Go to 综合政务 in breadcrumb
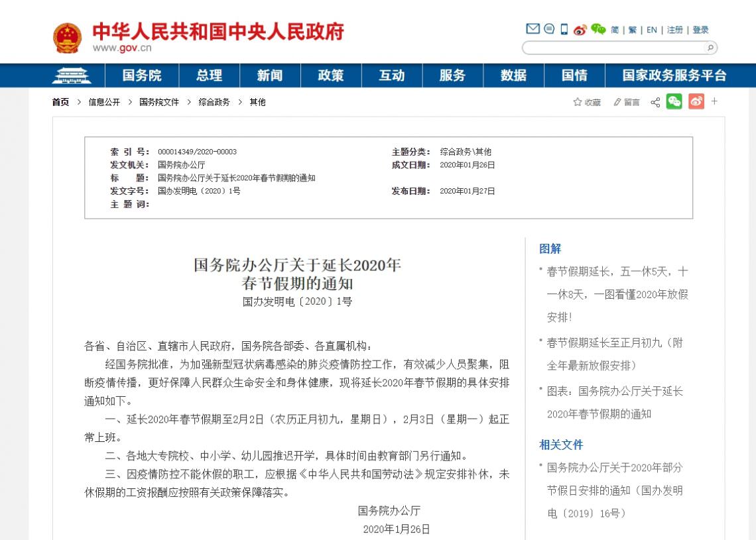This screenshot has width=756, height=540. click(214, 102)
